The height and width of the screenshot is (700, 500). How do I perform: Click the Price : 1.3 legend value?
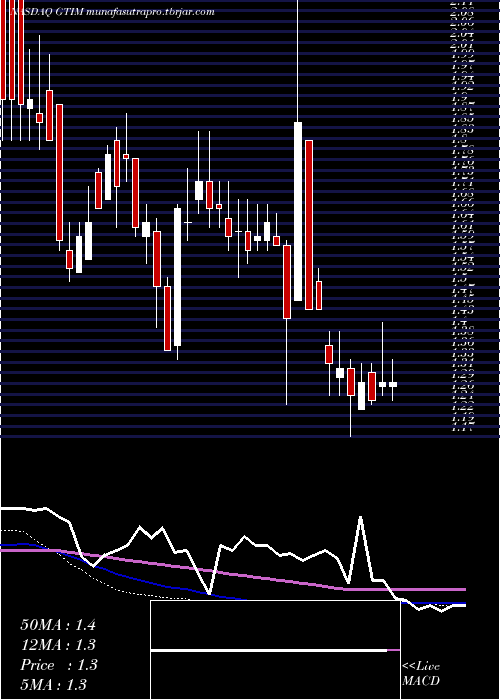58,665
